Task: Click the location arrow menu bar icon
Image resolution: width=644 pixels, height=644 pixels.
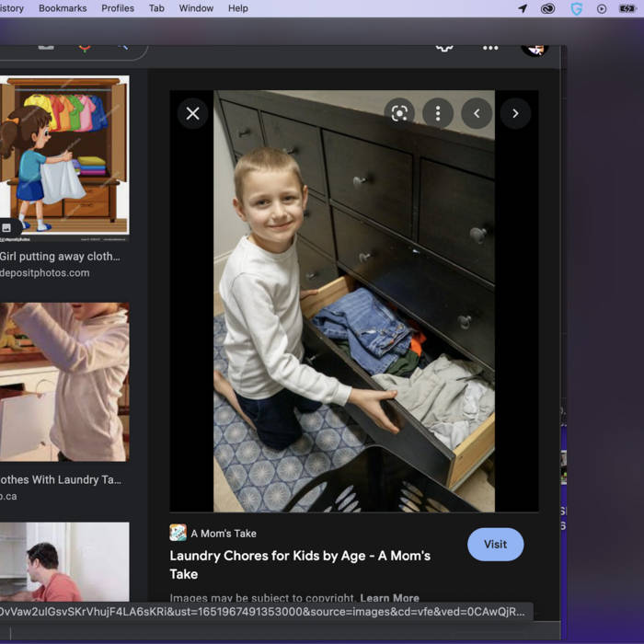Action: [x=523, y=8]
